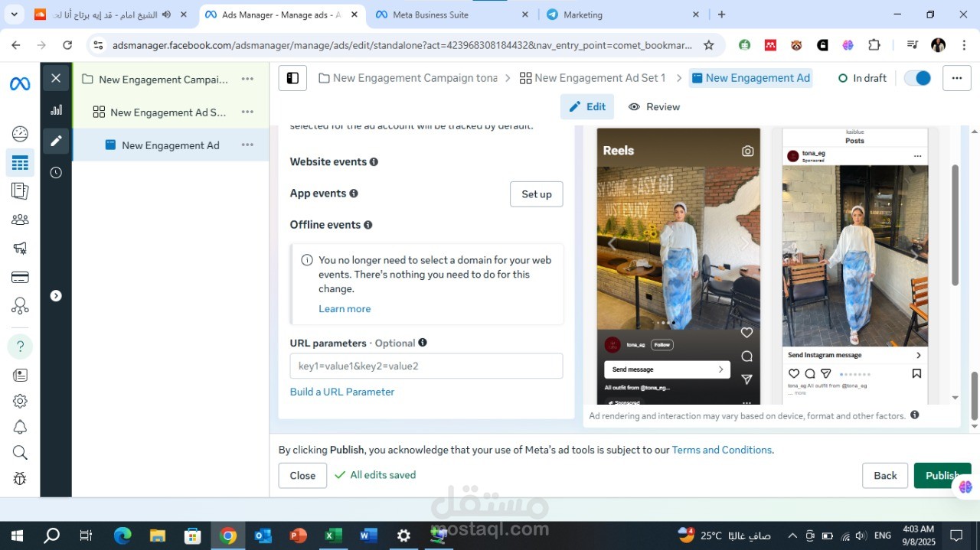Open options for New Engagement Ad row

click(x=247, y=145)
